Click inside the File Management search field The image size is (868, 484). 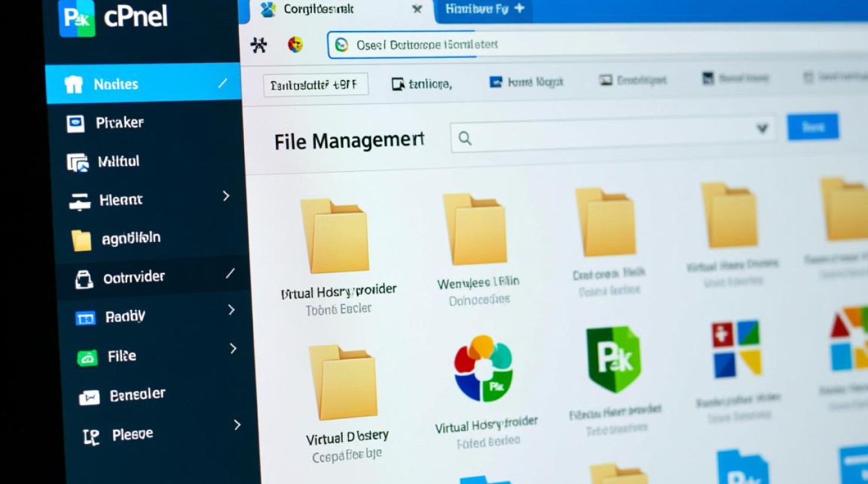point(613,134)
